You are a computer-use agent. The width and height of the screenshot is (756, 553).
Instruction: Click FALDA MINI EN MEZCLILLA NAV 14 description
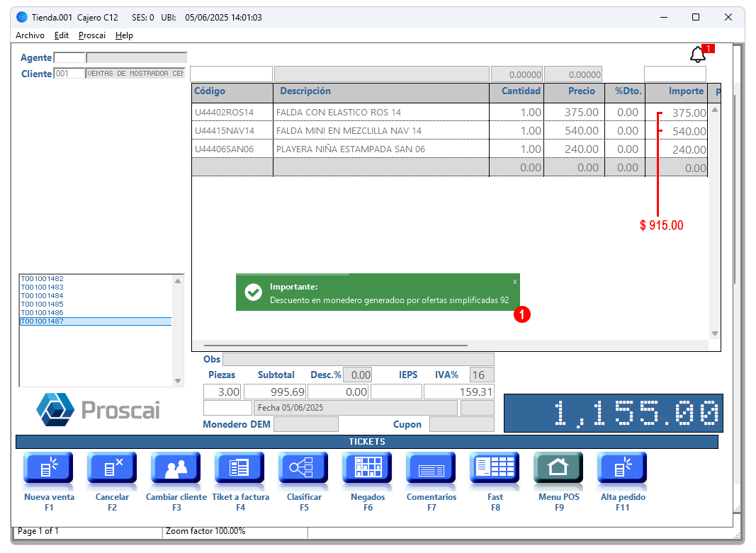[x=349, y=131]
